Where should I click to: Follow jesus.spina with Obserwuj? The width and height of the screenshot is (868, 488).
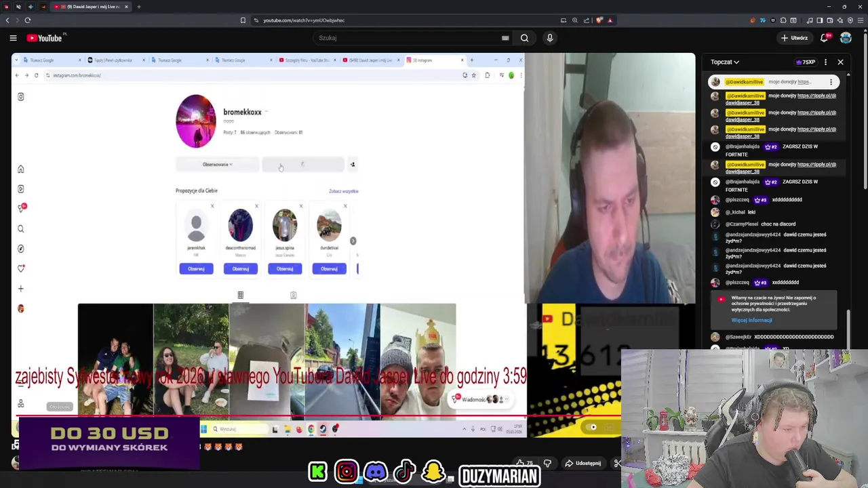coord(285,269)
